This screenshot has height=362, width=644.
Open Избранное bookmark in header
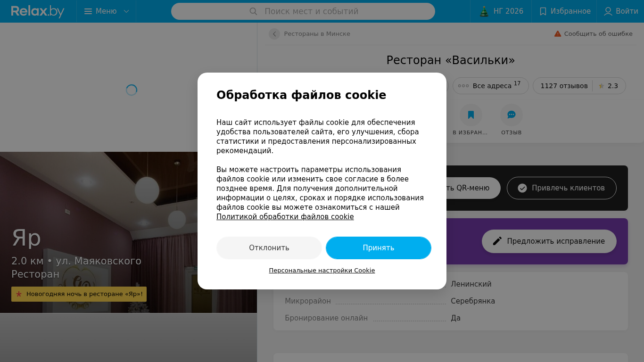coord(543,11)
